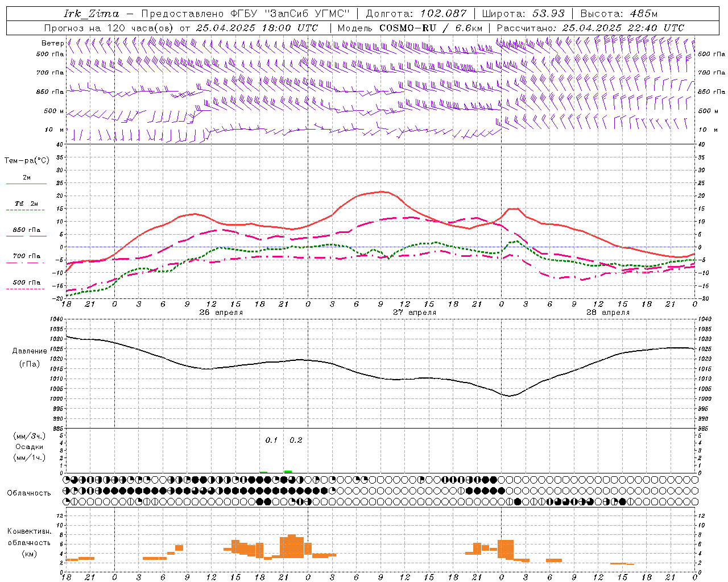Click the Широта: 53.93 value
The width and height of the screenshot is (728, 582).
click(x=523, y=14)
